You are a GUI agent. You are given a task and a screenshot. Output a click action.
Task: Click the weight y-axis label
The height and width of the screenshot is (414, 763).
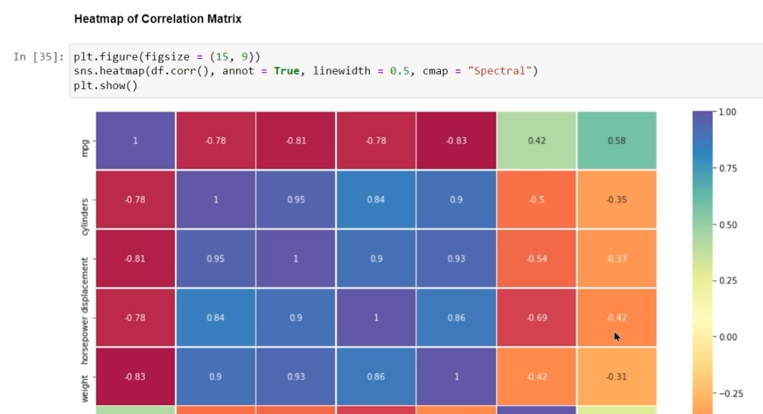[86, 387]
